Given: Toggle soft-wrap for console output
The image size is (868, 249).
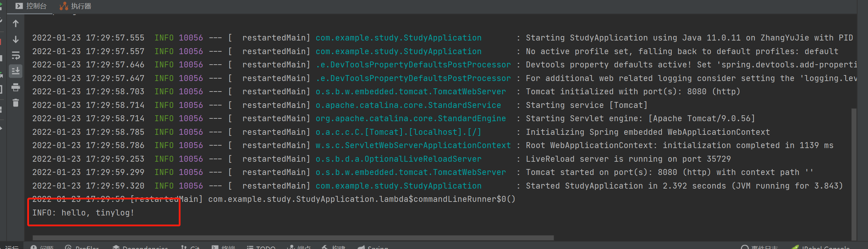Looking at the screenshot, I should 16,56.
